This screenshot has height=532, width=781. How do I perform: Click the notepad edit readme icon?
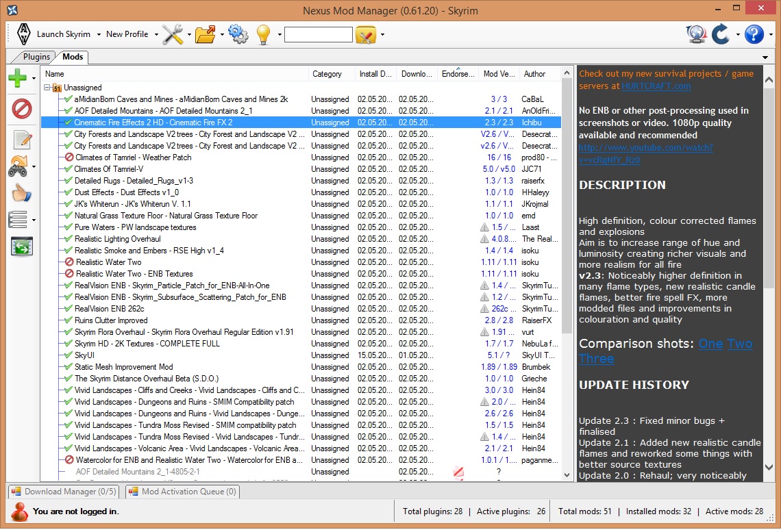point(23,140)
